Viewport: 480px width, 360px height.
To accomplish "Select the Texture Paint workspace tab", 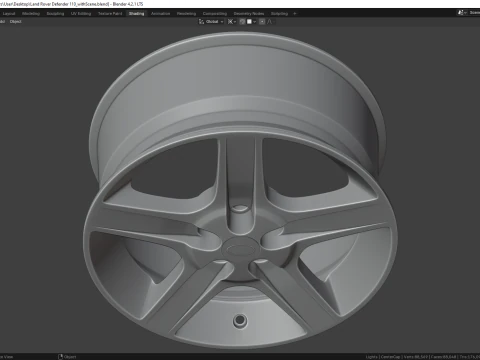I will pyautogui.click(x=110, y=14).
